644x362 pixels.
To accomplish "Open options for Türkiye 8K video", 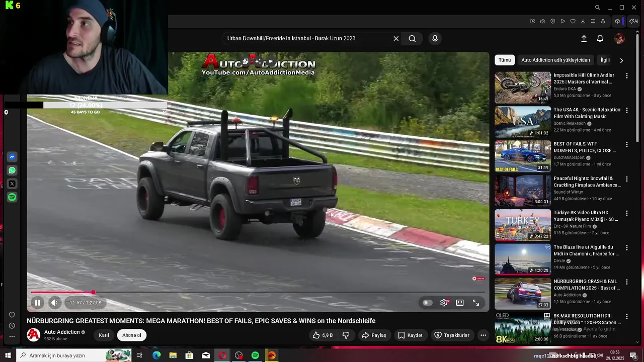I will 627,213.
